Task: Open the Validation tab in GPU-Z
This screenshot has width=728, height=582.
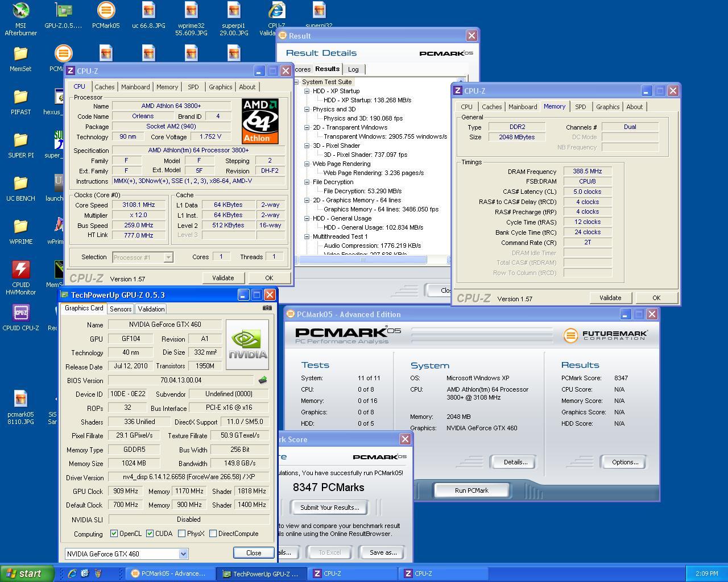Action: coord(151,309)
